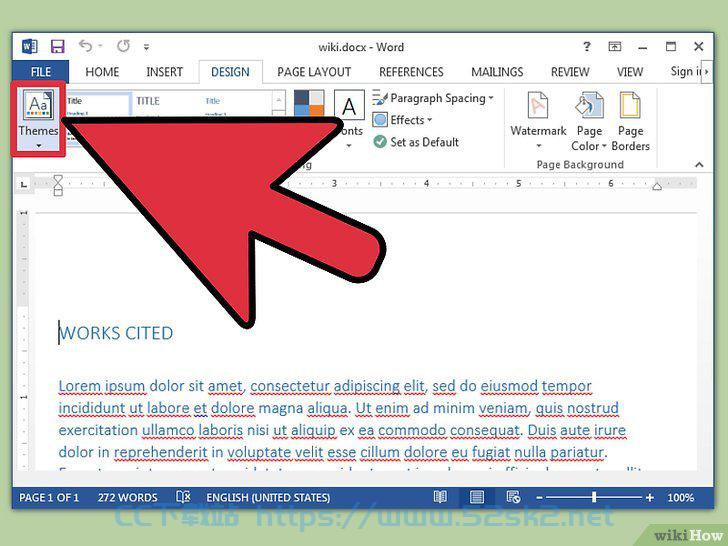Image resolution: width=728 pixels, height=546 pixels.
Task: Open Word Help question mark
Action: coord(587,46)
